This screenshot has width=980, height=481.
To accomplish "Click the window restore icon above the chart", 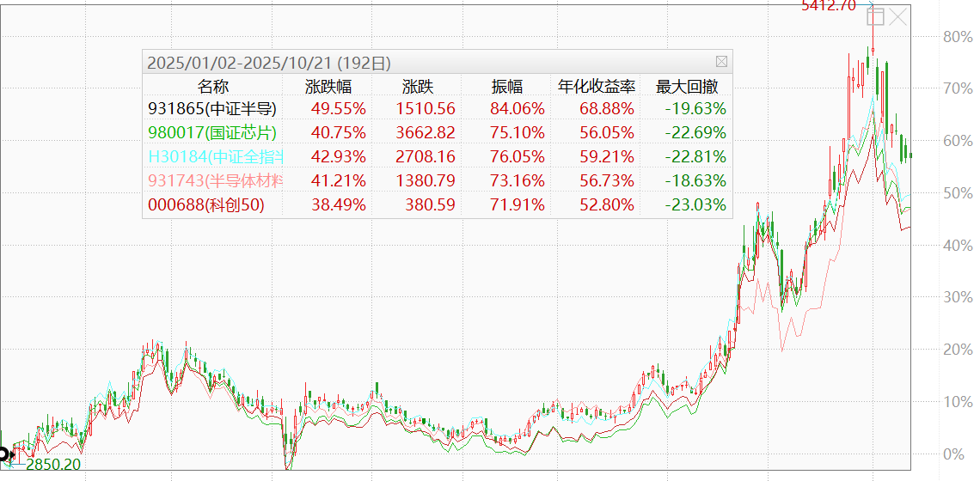I will 875,15.
